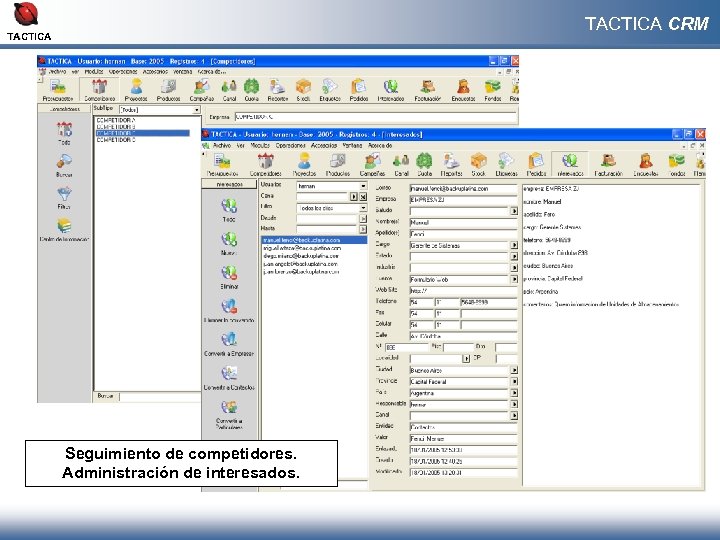Open Ventana menu in Interesados window
The height and width of the screenshot is (540, 720).
point(352,146)
